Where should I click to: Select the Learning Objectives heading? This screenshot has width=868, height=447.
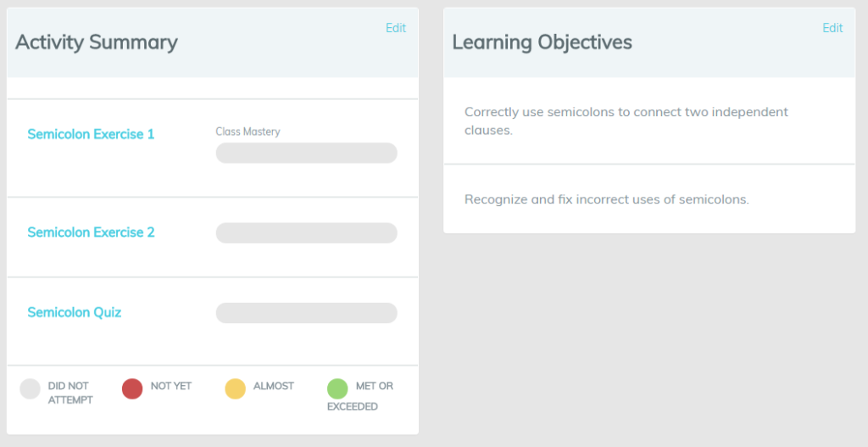542,42
